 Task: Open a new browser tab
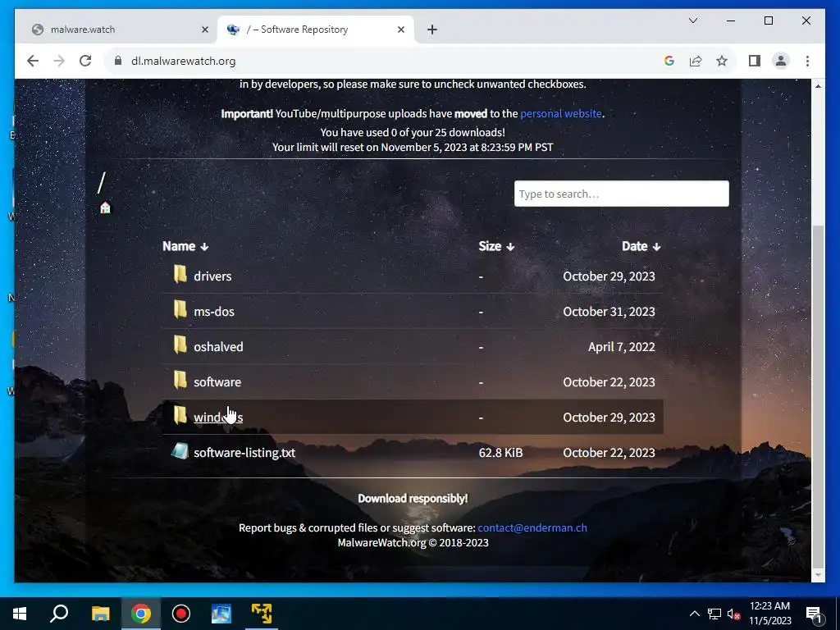tap(432, 30)
